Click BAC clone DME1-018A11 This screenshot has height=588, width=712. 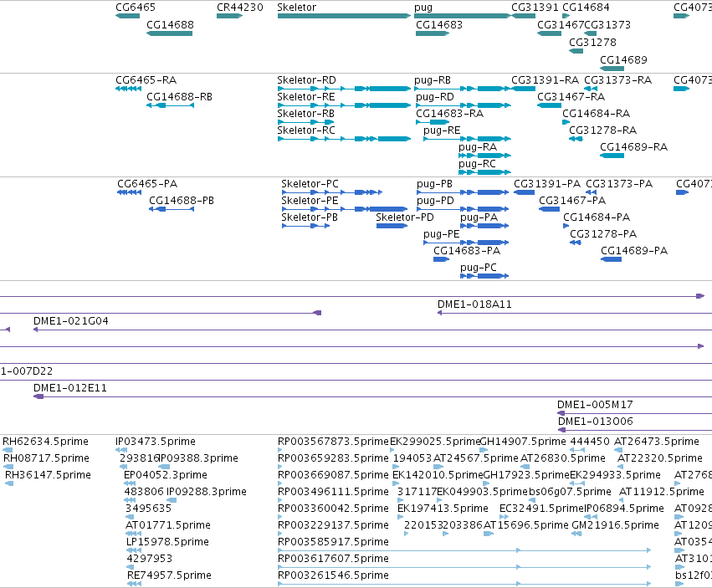coord(575,313)
